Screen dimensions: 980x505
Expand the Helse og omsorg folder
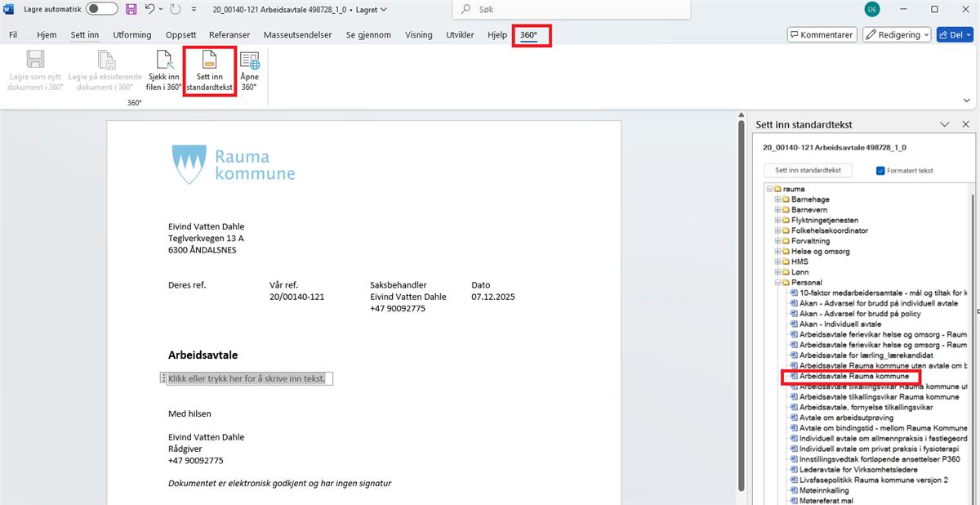click(x=777, y=252)
